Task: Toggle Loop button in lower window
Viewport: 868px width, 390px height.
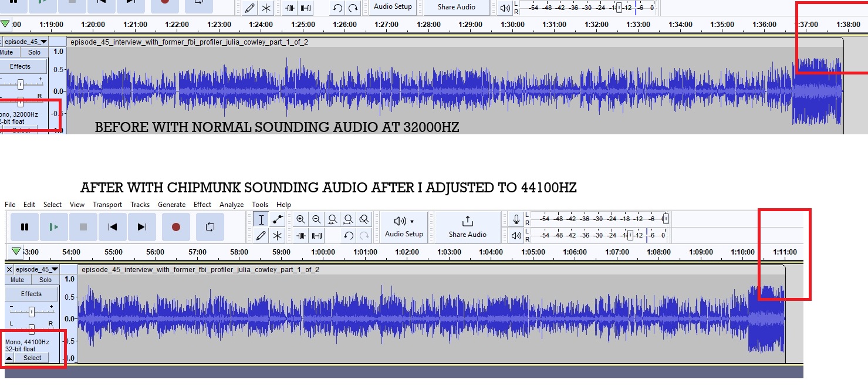Action: pos(210,227)
